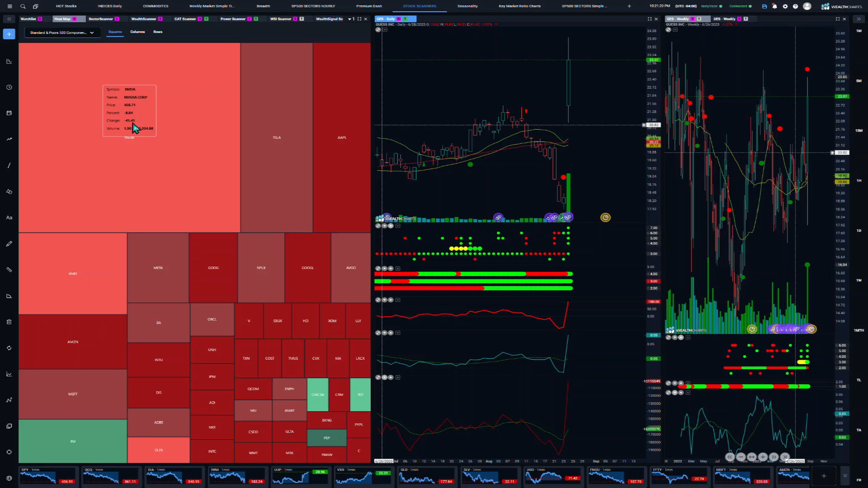
Task: Click the duplicate windows icon in top bar
Action: 36,6
